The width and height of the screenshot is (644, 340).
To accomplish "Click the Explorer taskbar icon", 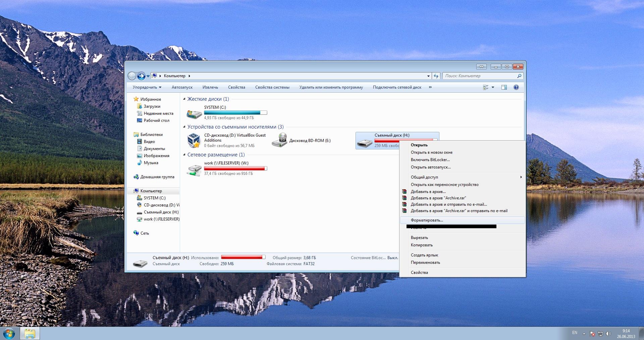I will (30, 334).
